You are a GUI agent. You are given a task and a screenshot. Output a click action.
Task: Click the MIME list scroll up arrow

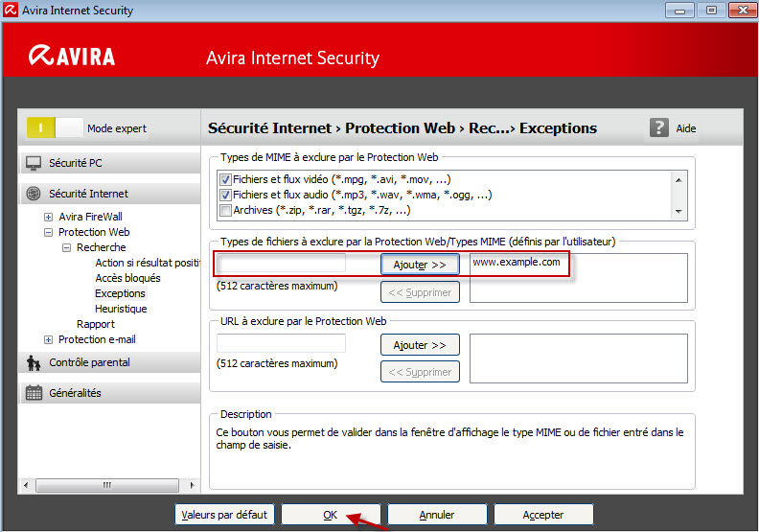click(x=678, y=180)
